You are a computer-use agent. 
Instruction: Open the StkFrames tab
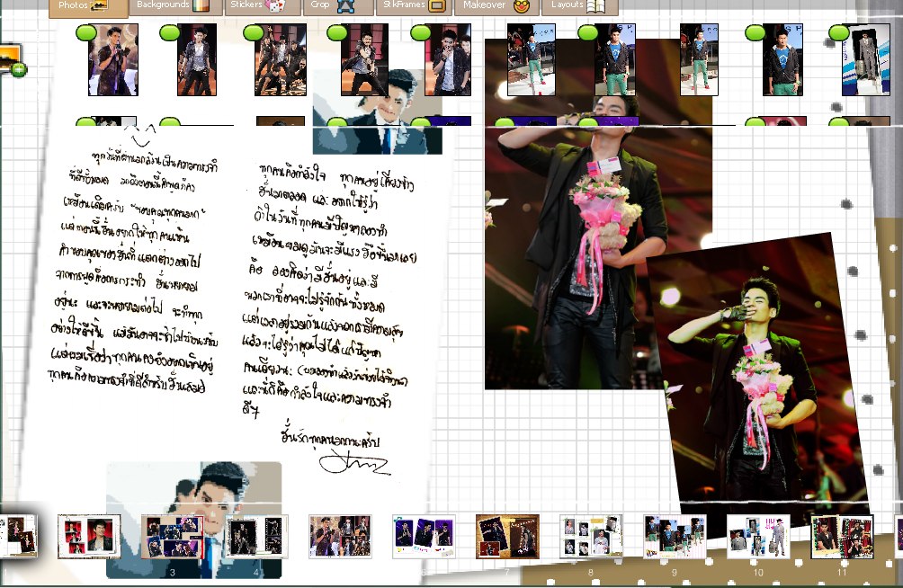[414, 5]
